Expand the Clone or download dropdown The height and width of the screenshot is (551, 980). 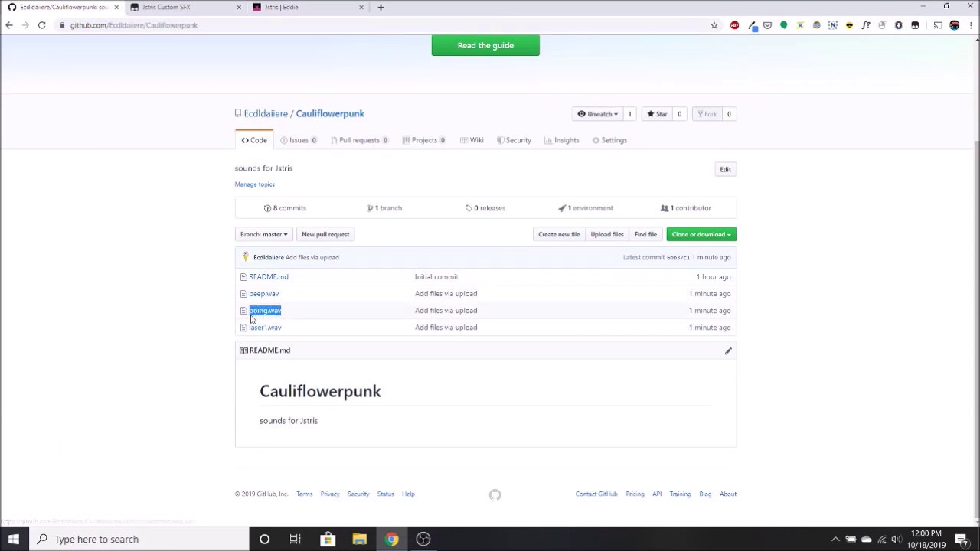point(701,234)
